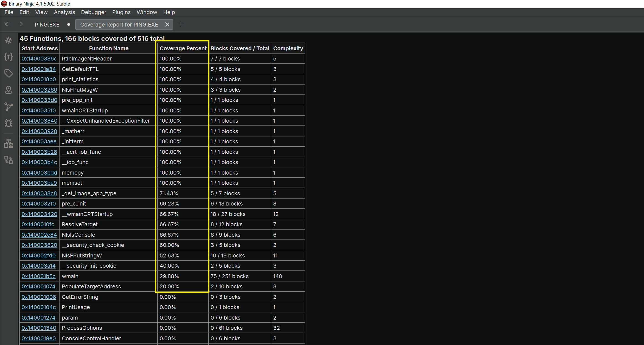This screenshot has width=644, height=345.
Task: Open address link 0x140003620
Action: pyautogui.click(x=39, y=245)
